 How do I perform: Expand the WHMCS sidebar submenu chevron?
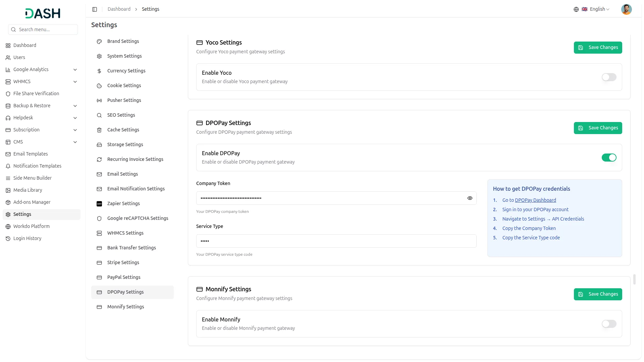pos(75,82)
